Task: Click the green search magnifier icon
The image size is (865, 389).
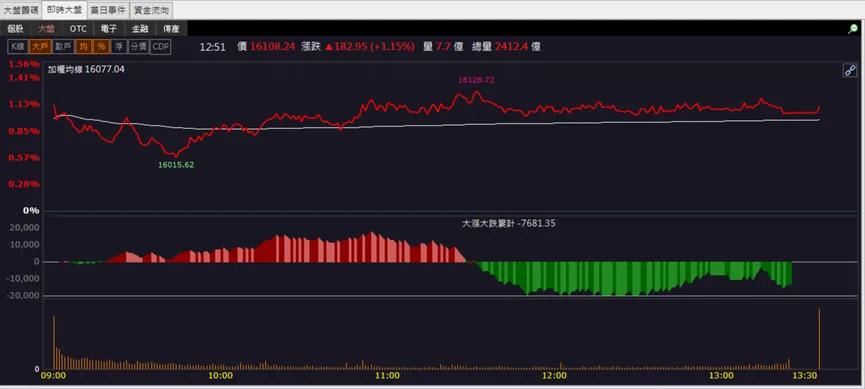Action: (x=853, y=29)
